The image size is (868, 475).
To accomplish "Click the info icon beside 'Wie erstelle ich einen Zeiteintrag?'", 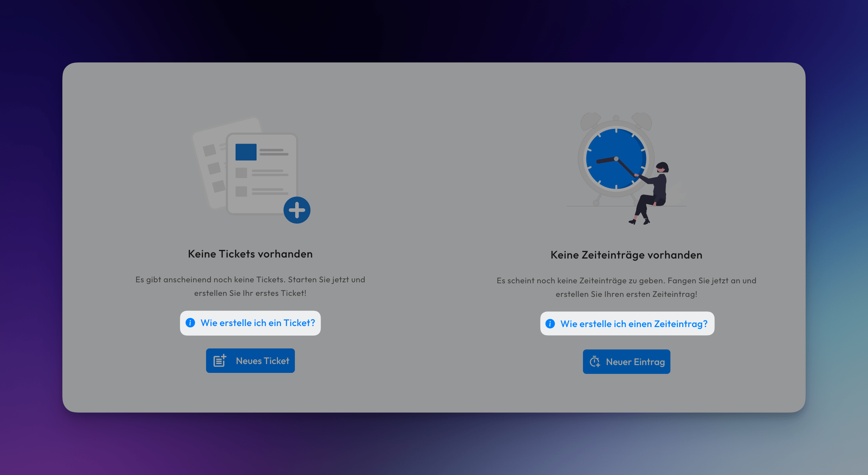I will coord(549,324).
